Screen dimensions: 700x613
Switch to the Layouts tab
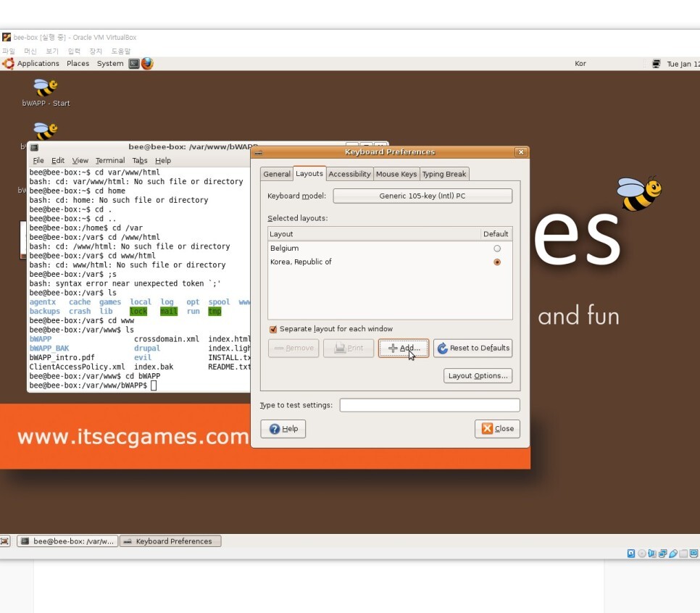tap(309, 173)
